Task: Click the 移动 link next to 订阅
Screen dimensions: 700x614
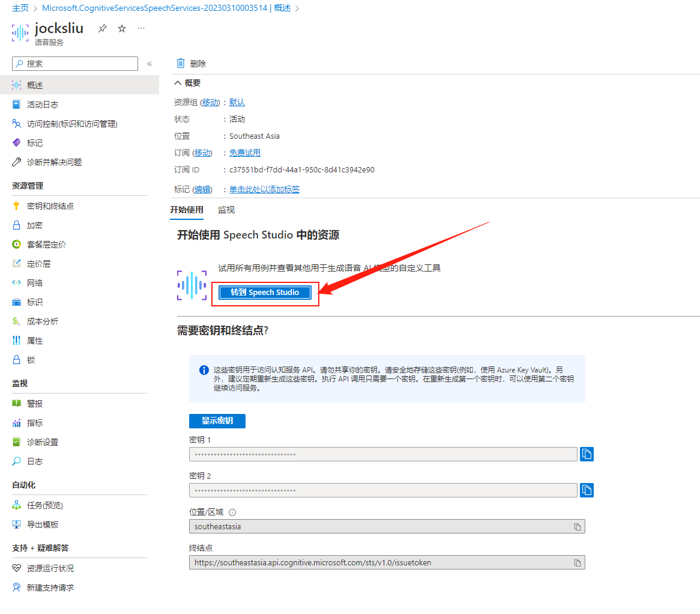Action: 202,153
